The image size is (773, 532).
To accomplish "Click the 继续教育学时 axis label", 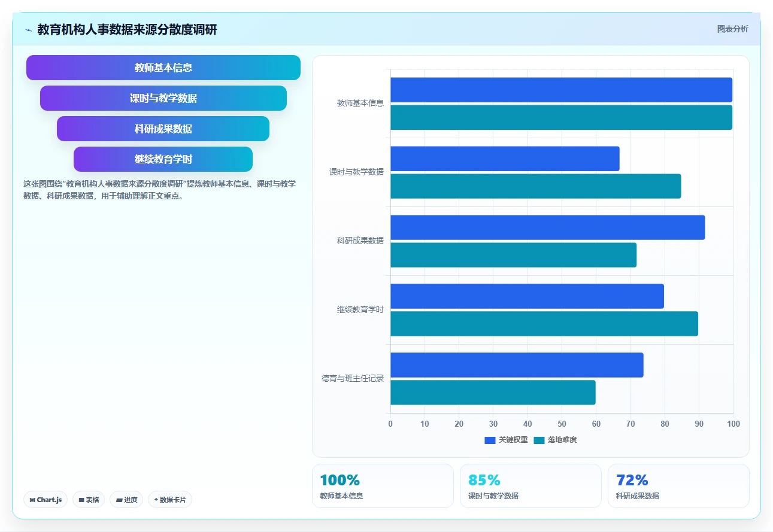I will pyautogui.click(x=360, y=309).
